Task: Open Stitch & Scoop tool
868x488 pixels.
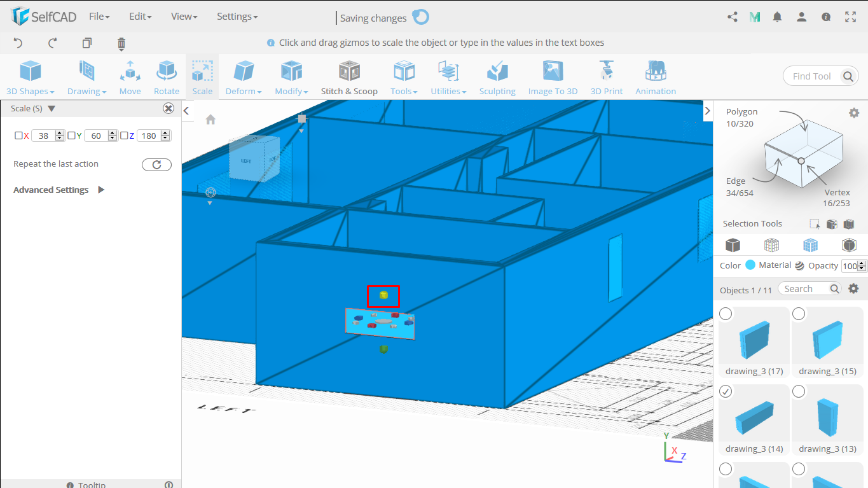Action: click(349, 77)
